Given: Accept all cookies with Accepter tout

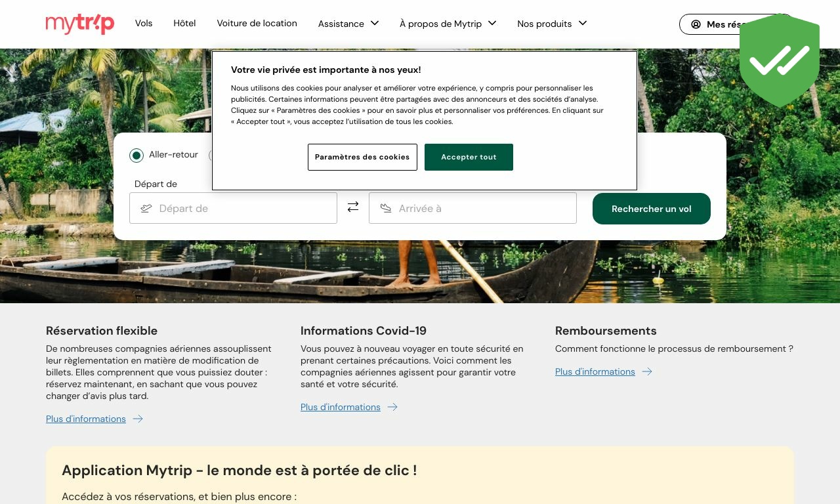Looking at the screenshot, I should point(469,157).
